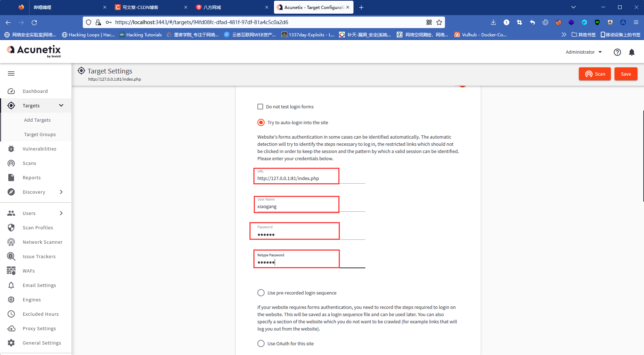Click the Save button

626,74
